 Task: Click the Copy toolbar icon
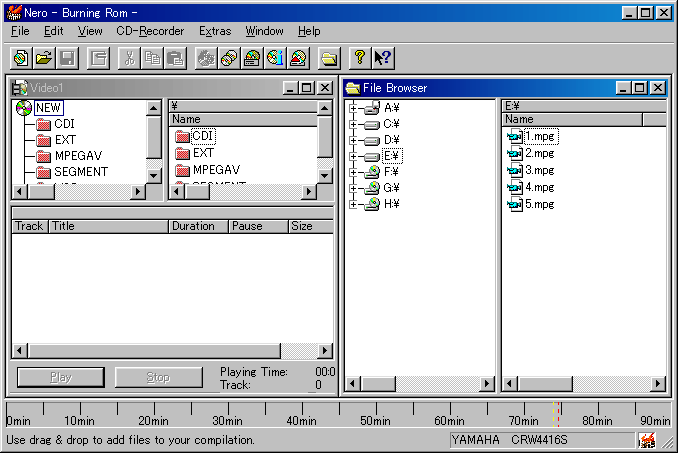(152, 58)
